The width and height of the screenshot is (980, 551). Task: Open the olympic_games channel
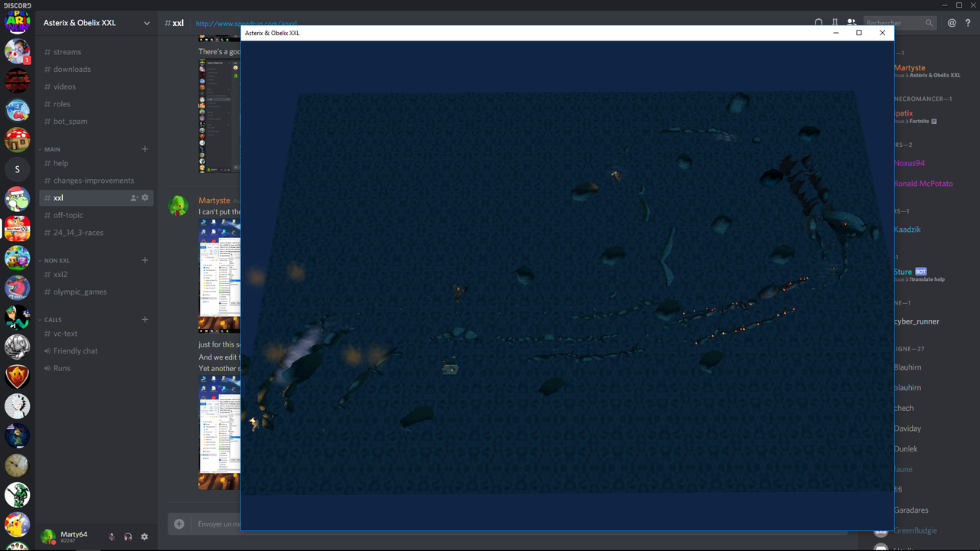96,292
